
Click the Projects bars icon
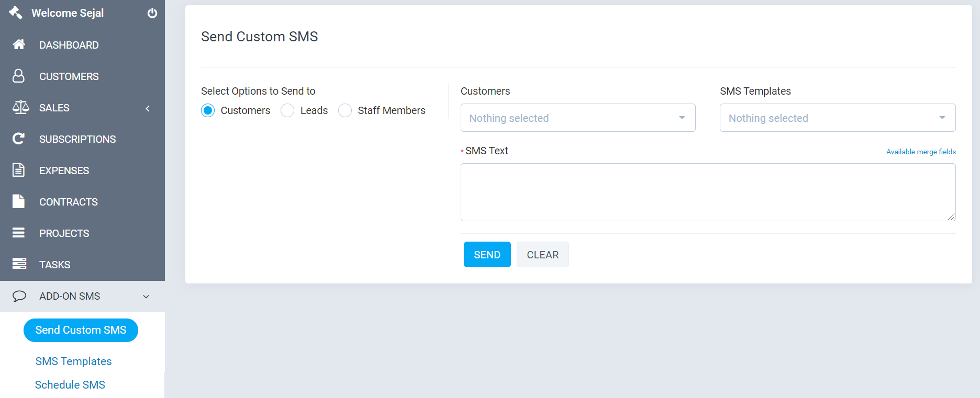click(19, 233)
